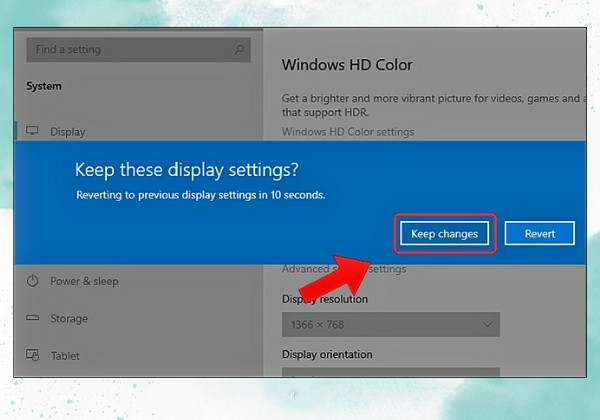Click the Revert button

tap(540, 233)
